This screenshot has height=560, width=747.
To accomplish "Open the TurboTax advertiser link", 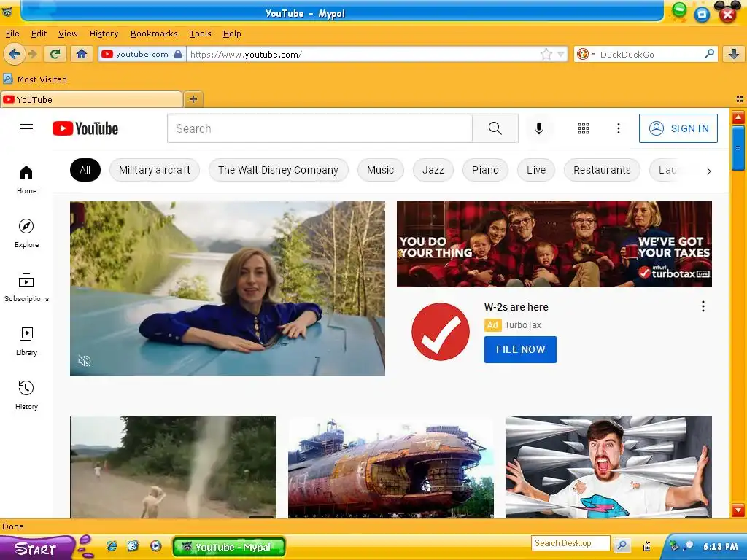I will (x=523, y=325).
